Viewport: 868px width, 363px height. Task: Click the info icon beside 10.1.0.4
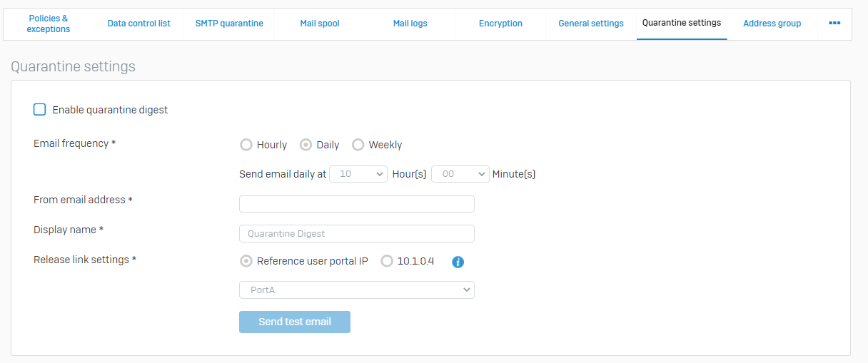point(458,262)
